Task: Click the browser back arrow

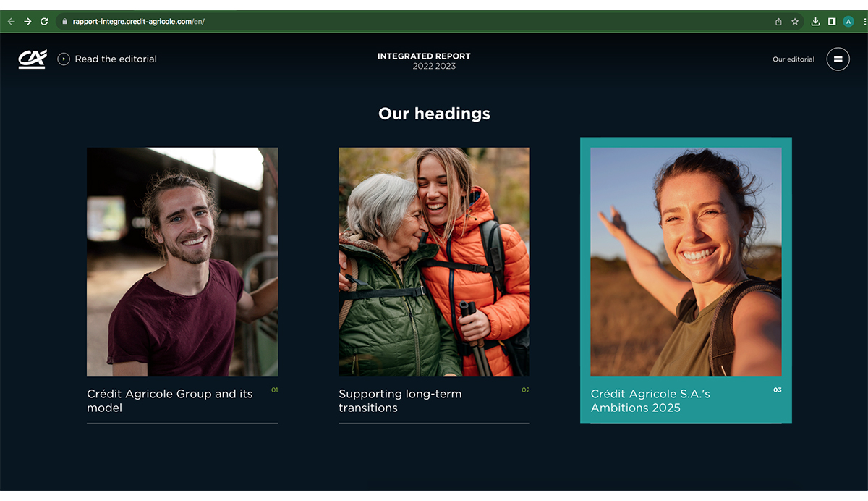Action: (11, 22)
